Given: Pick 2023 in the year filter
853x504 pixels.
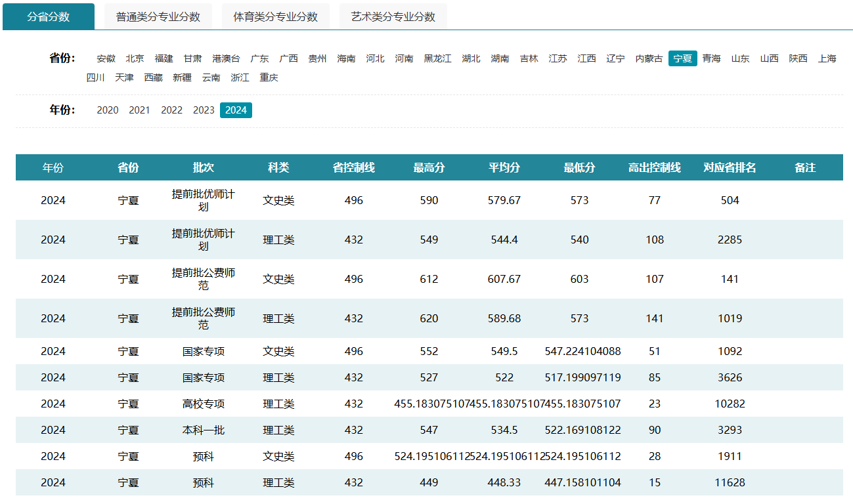Looking at the screenshot, I should point(204,110).
